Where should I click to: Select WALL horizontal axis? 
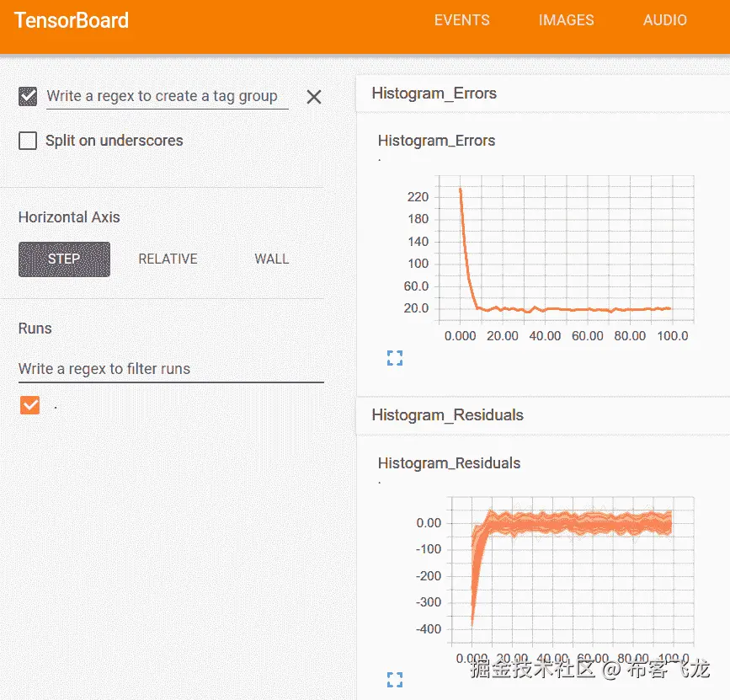pyautogui.click(x=272, y=259)
